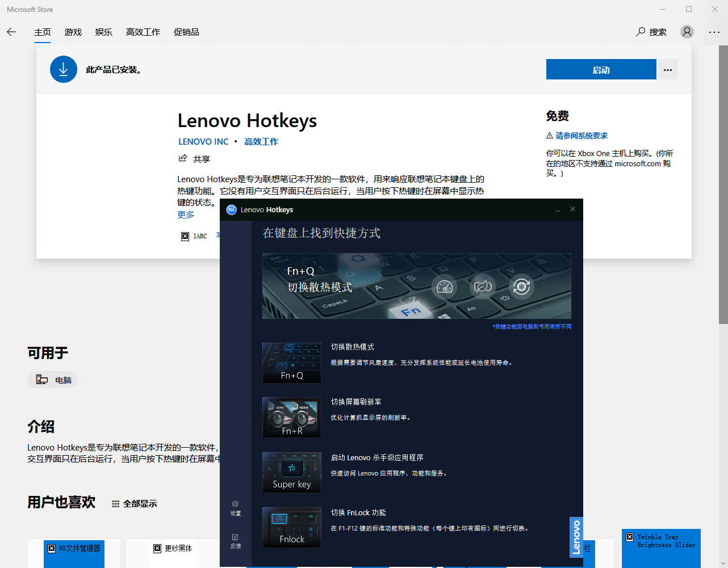Viewport: 728px width, 568px height.
Task: Open the RX文件管理器 app tile
Action: tap(74, 553)
